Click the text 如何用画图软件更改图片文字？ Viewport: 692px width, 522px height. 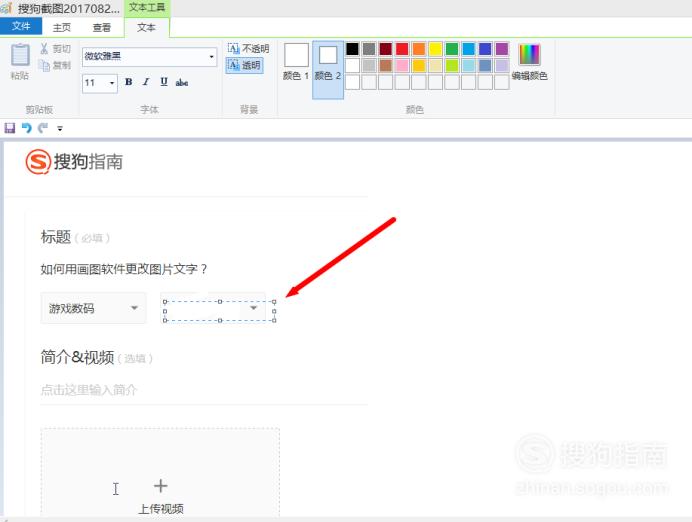124,269
